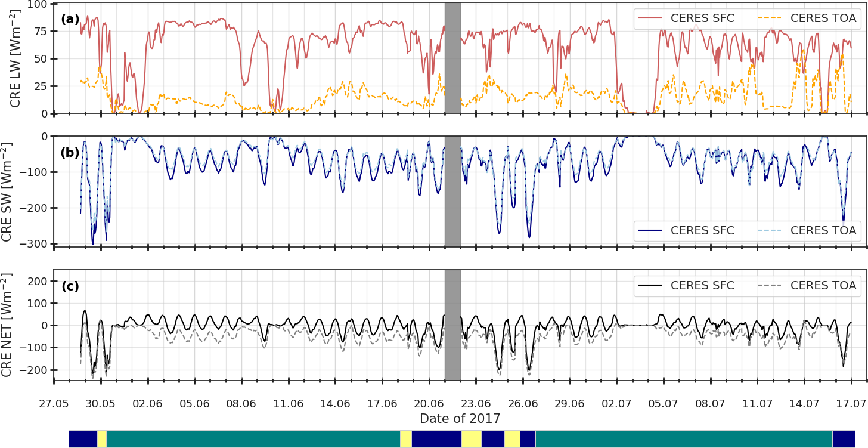Toggle CERES SFC legend entry in panel (b)

click(686, 230)
